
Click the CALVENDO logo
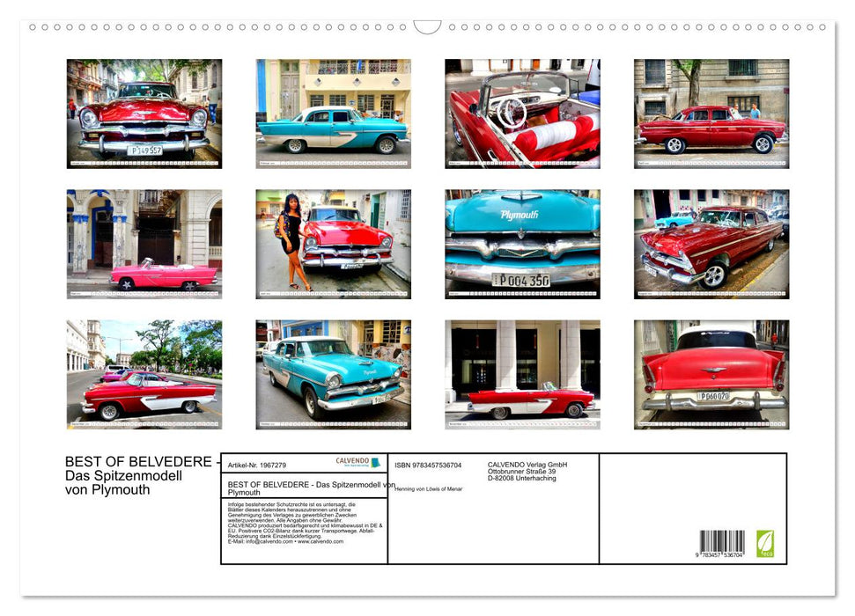(x=357, y=462)
